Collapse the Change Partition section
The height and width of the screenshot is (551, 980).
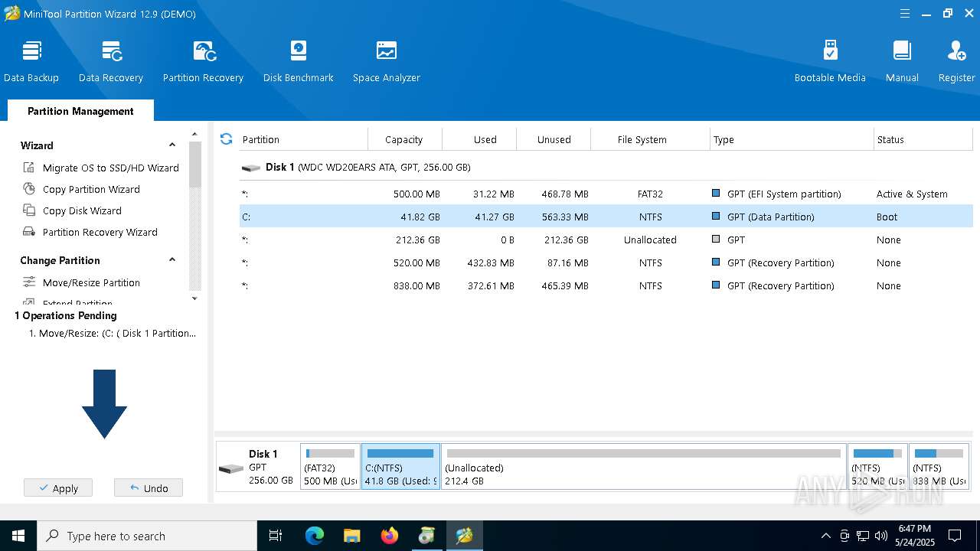(172, 259)
